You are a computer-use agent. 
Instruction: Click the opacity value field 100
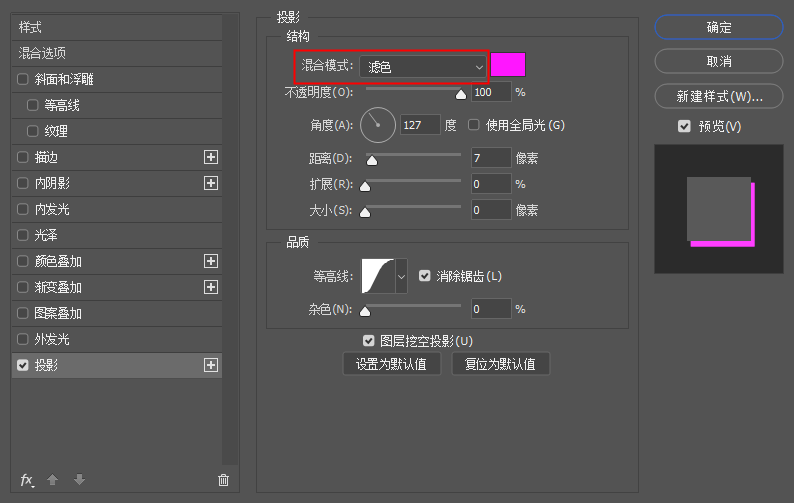(x=491, y=92)
